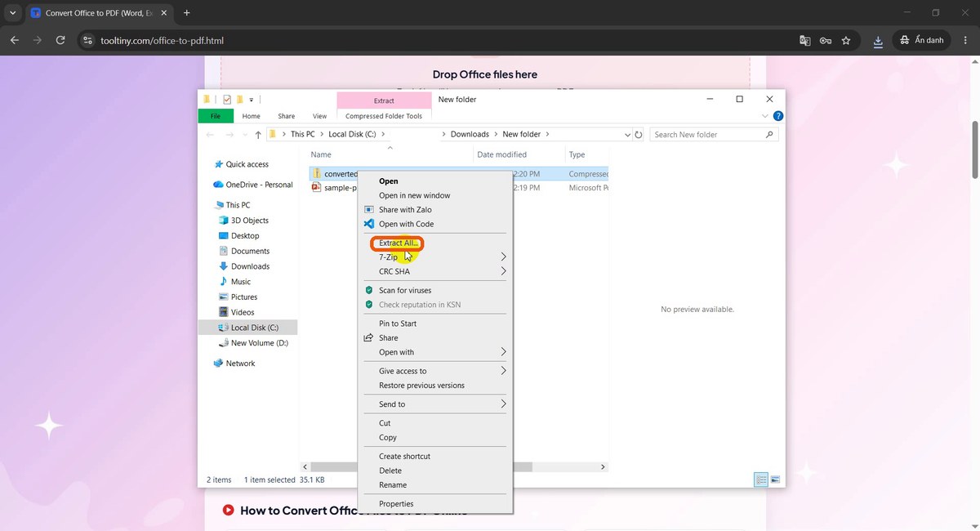Expand Send to submenu
Image resolution: width=980 pixels, height=531 pixels.
coord(504,404)
